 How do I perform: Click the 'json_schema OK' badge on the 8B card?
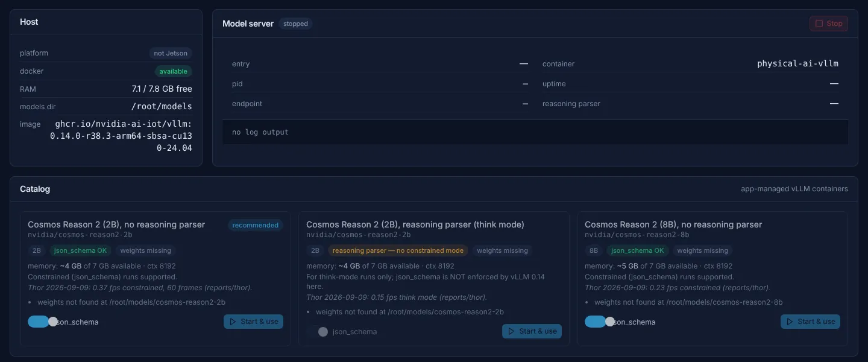(637, 250)
